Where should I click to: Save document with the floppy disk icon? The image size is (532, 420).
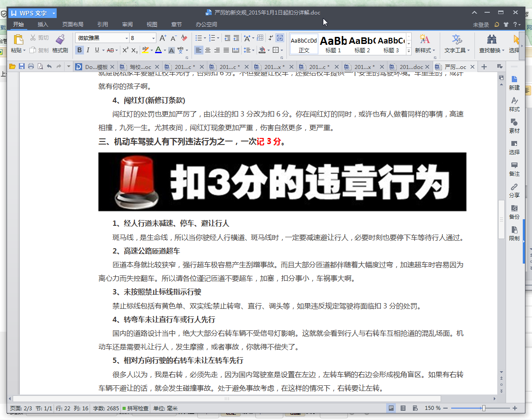(22, 67)
